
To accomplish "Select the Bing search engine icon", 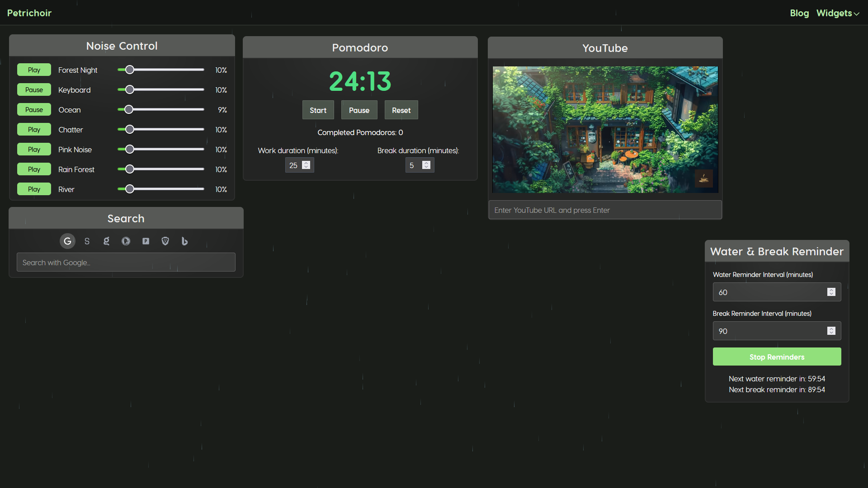I will [x=184, y=241].
